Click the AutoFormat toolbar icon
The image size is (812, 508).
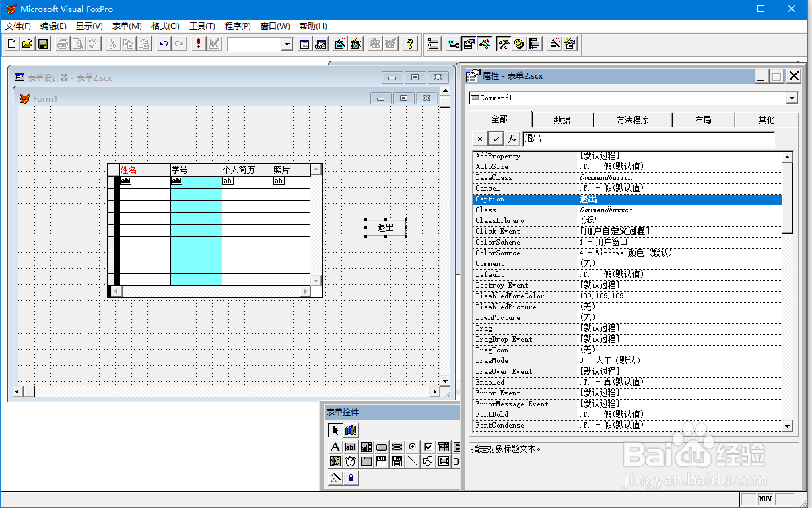(570, 44)
